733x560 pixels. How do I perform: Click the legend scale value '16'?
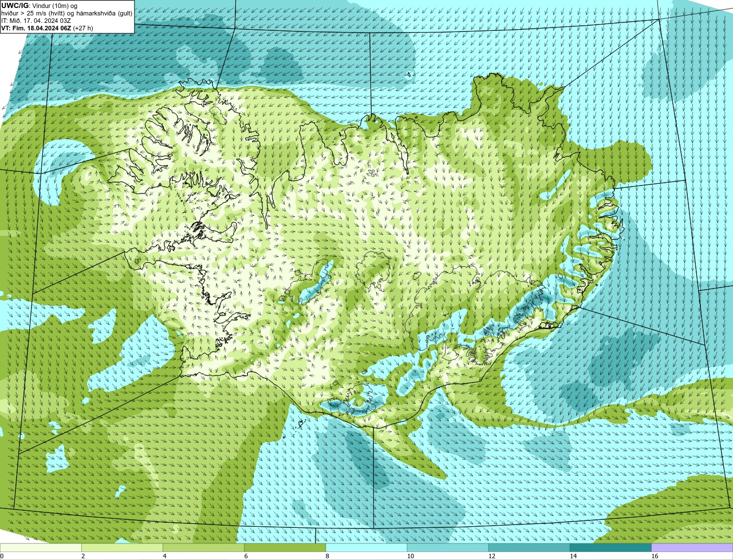(655, 556)
